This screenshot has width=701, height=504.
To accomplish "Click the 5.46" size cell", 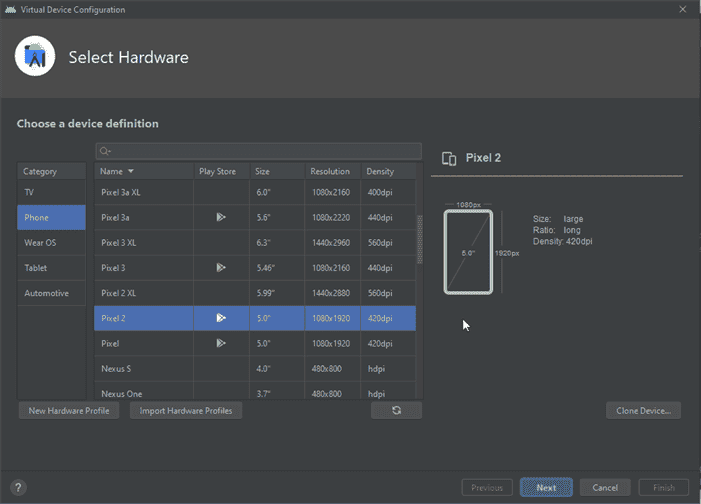I will coord(277,268).
